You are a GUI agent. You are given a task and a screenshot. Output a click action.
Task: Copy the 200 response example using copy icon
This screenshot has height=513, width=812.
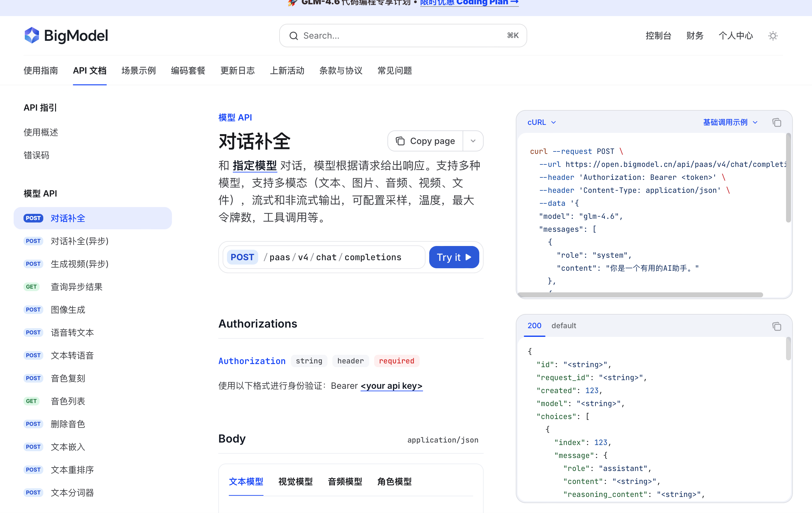[777, 326]
